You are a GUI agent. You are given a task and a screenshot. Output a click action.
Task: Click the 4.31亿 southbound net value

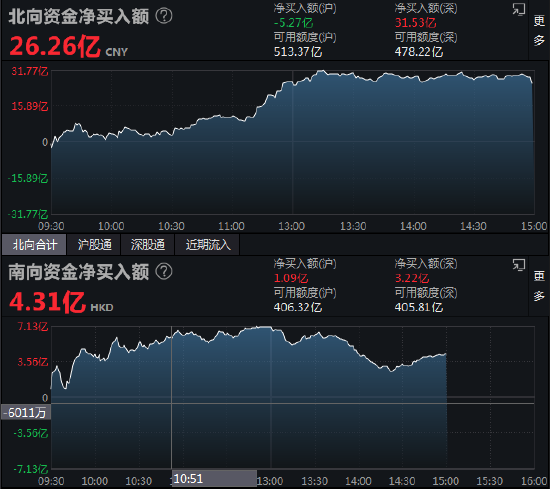[47, 302]
